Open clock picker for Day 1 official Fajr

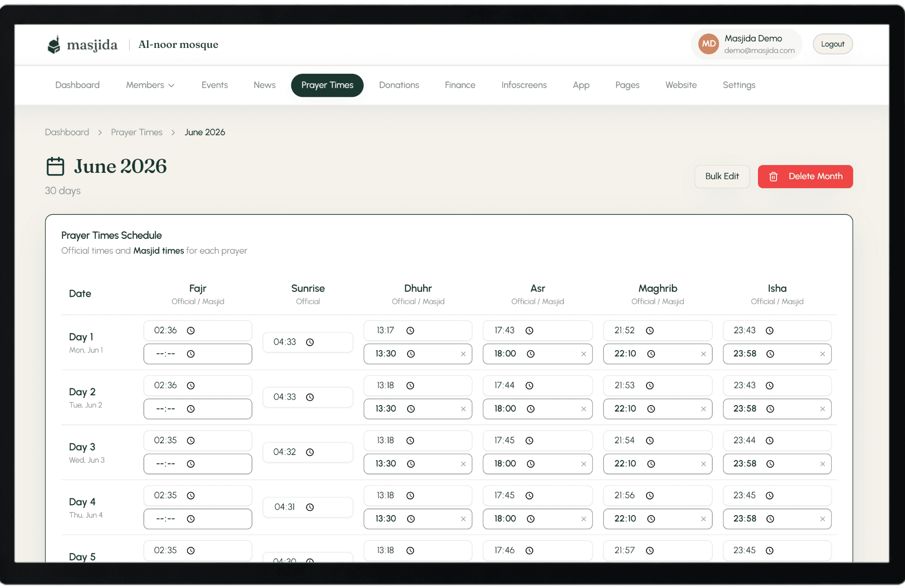[x=191, y=331]
